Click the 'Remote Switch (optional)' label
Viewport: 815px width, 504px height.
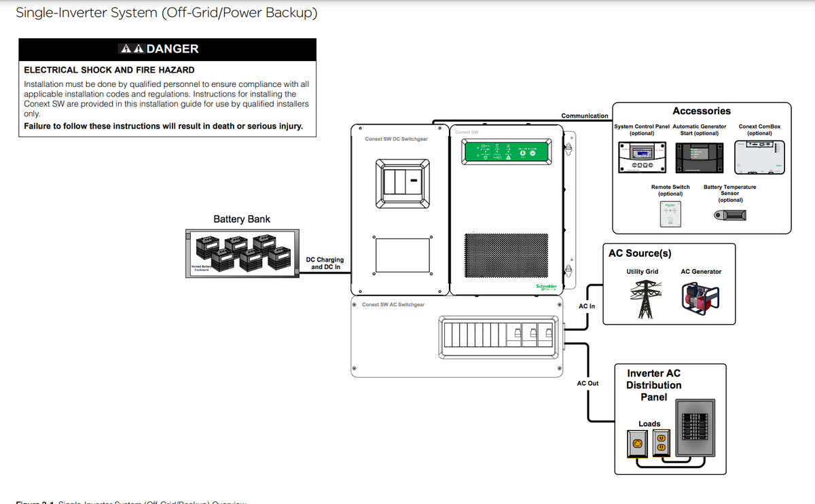670,190
